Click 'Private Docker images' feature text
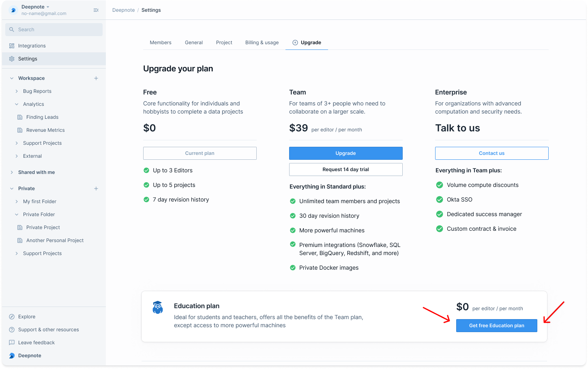The width and height of the screenshot is (588, 369). [329, 268]
